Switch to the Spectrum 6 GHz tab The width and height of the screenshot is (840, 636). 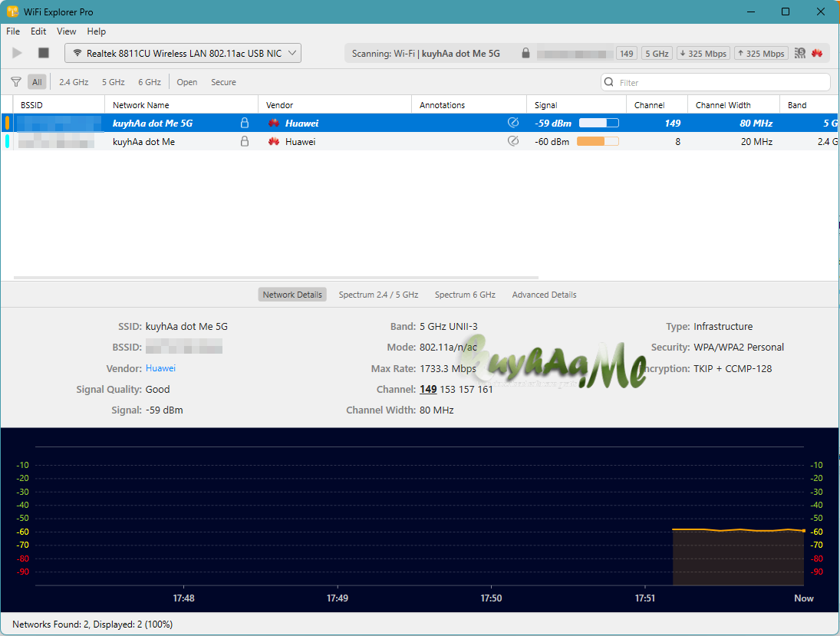click(x=465, y=295)
